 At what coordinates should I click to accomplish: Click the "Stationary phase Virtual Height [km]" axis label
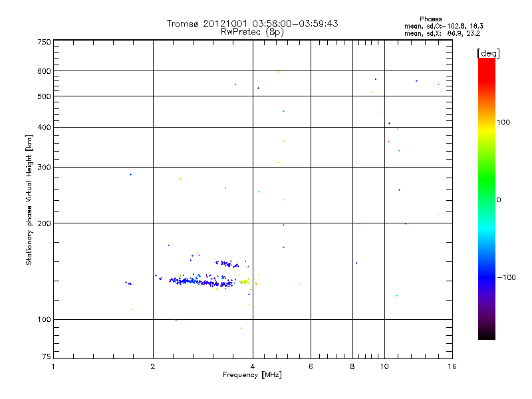pyautogui.click(x=29, y=200)
